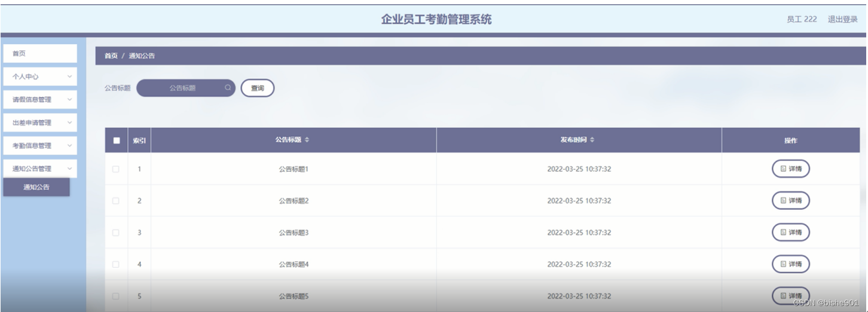Click the 公告标题5 cell

click(x=294, y=296)
